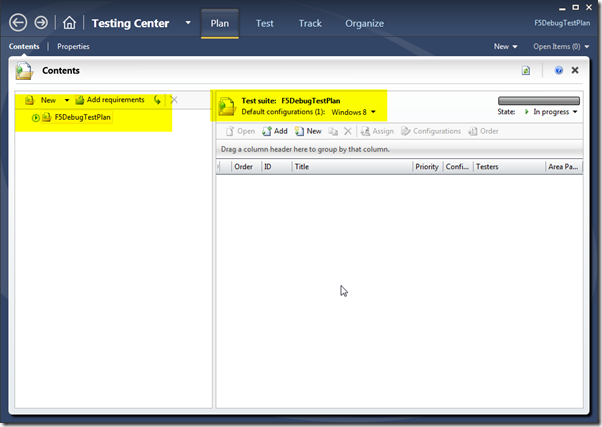Select the Contents sub-tab

click(x=24, y=46)
